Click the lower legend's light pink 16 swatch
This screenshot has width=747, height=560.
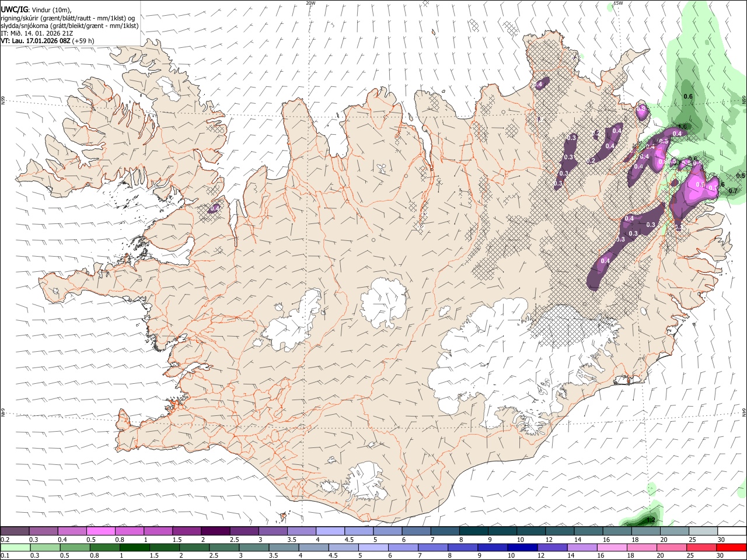(x=612, y=548)
